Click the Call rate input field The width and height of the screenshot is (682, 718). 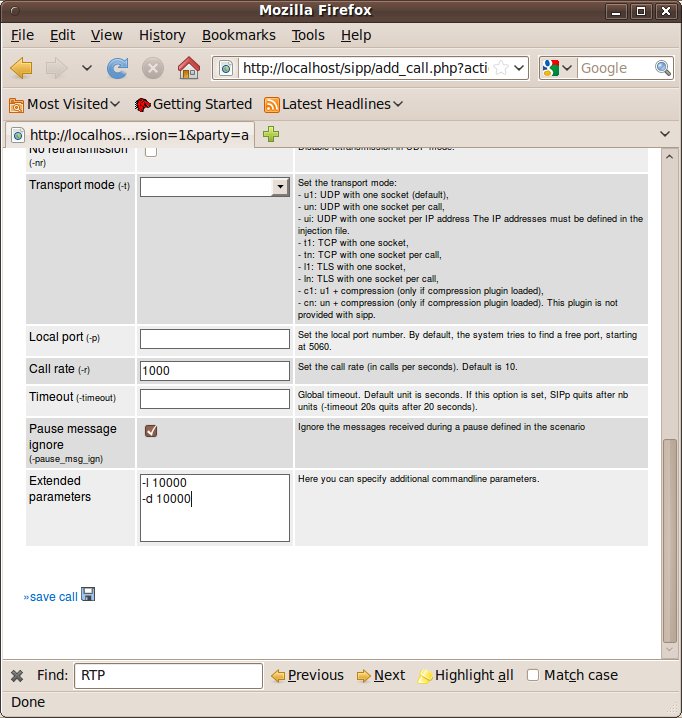(214, 370)
